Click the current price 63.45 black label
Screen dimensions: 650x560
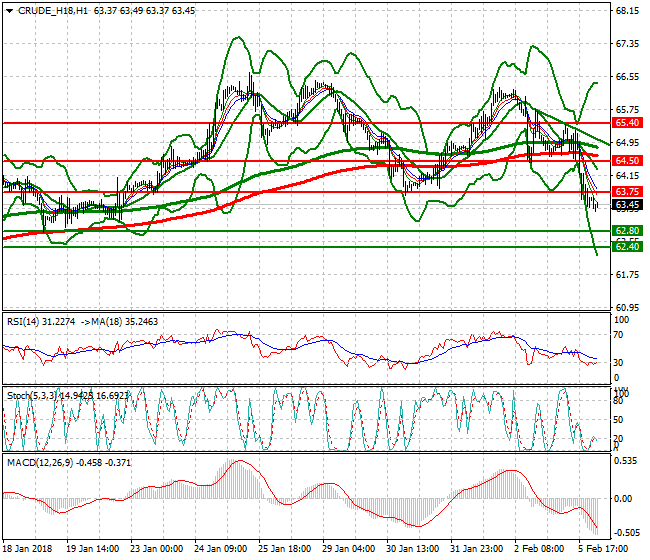click(627, 205)
